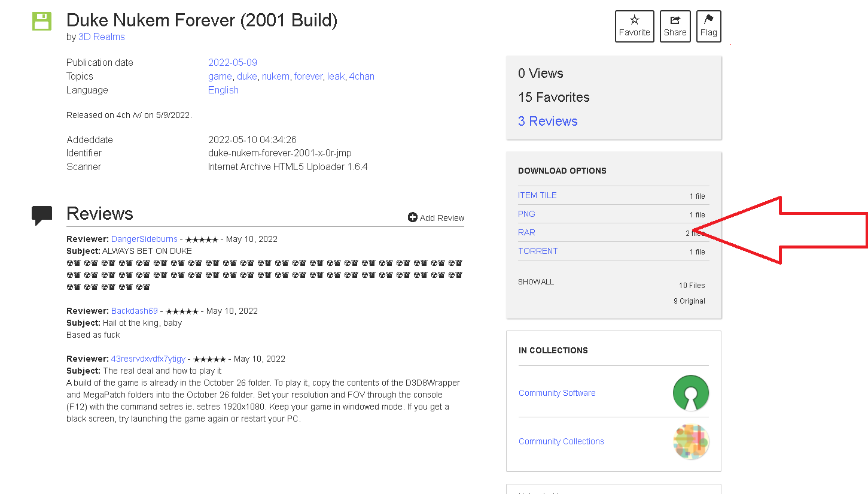Select the '4chan' topic link
Image resolution: width=868 pixels, height=494 pixels.
click(x=362, y=77)
